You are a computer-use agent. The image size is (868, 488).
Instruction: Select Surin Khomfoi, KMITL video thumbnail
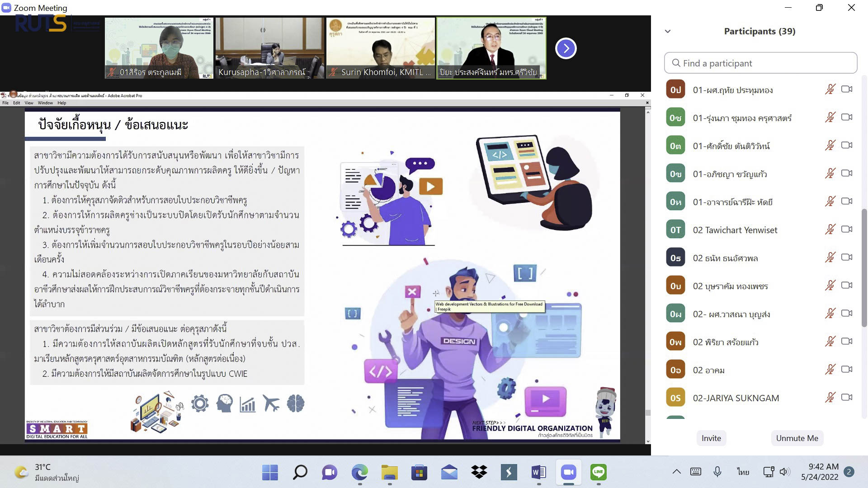click(381, 48)
